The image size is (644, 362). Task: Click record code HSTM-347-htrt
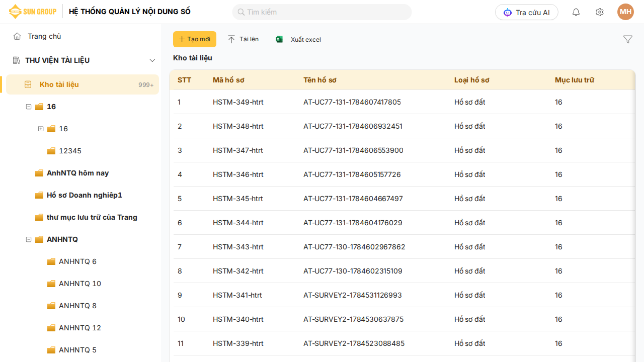pyautogui.click(x=238, y=150)
